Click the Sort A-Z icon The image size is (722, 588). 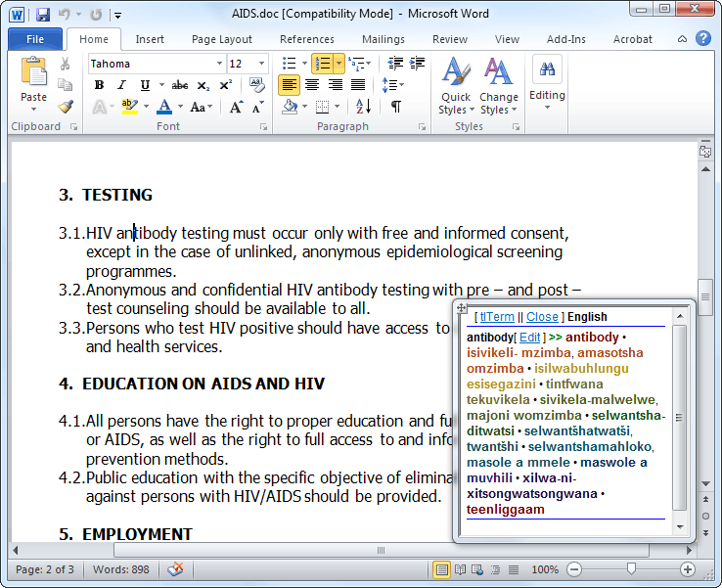point(363,107)
